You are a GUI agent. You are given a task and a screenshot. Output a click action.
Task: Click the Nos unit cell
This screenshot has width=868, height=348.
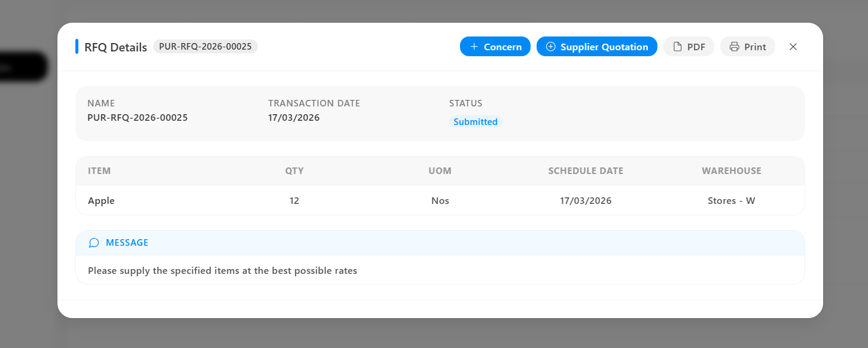click(440, 201)
